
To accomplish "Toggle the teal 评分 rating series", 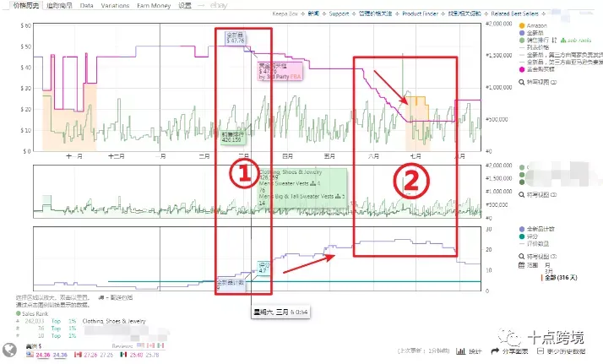I will tap(522, 236).
